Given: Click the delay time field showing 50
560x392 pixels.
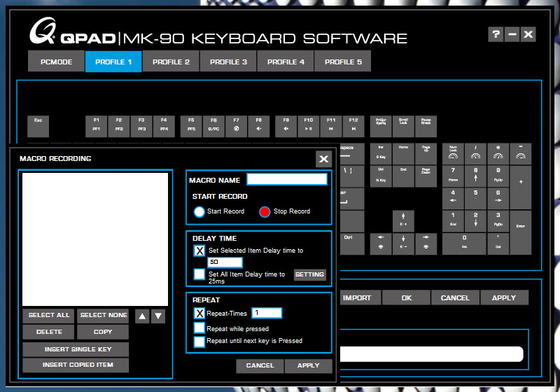Looking at the screenshot, I should coord(225,262).
